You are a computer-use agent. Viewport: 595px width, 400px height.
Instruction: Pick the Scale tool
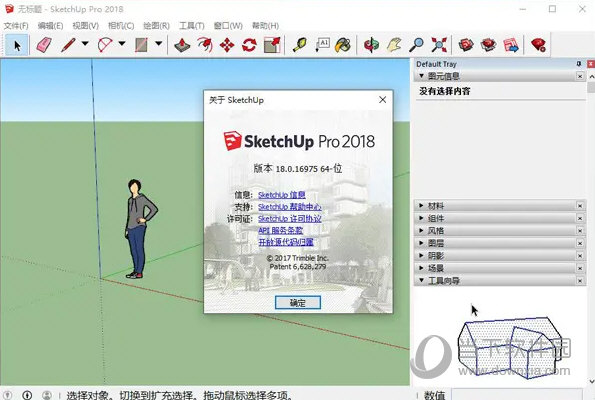pyautogui.click(x=272, y=45)
